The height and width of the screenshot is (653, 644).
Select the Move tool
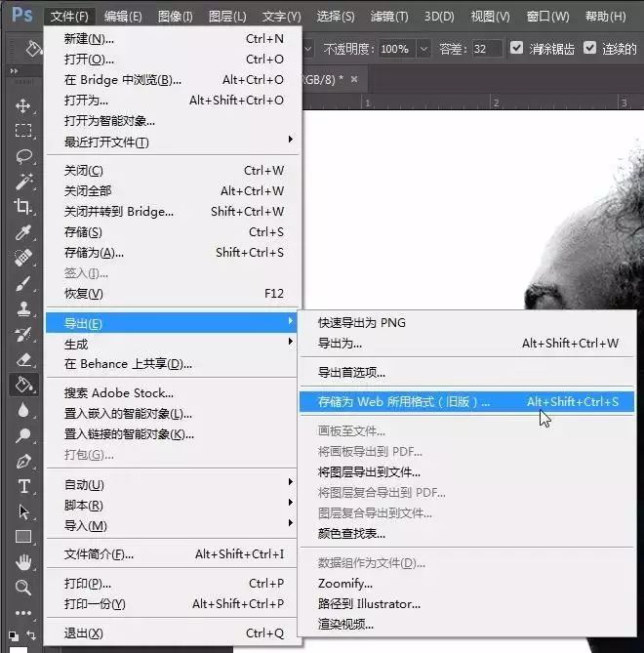coord(23,105)
